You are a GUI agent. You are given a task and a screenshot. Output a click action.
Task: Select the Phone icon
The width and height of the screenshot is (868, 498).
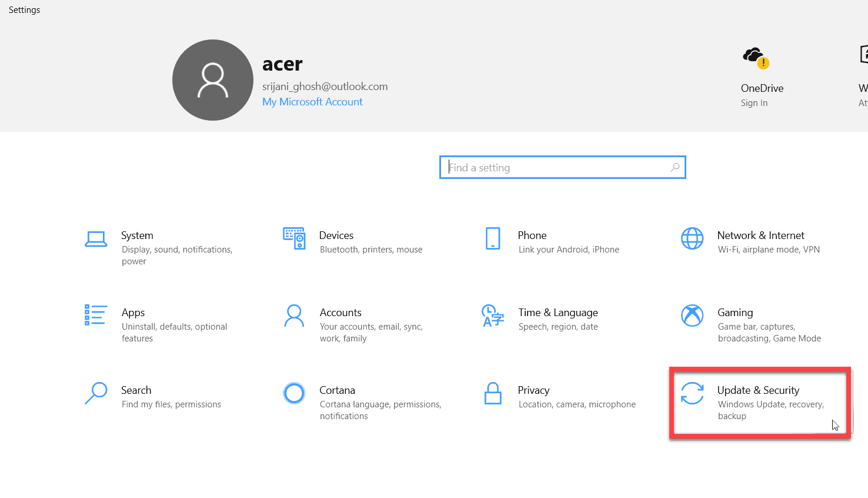coord(493,238)
